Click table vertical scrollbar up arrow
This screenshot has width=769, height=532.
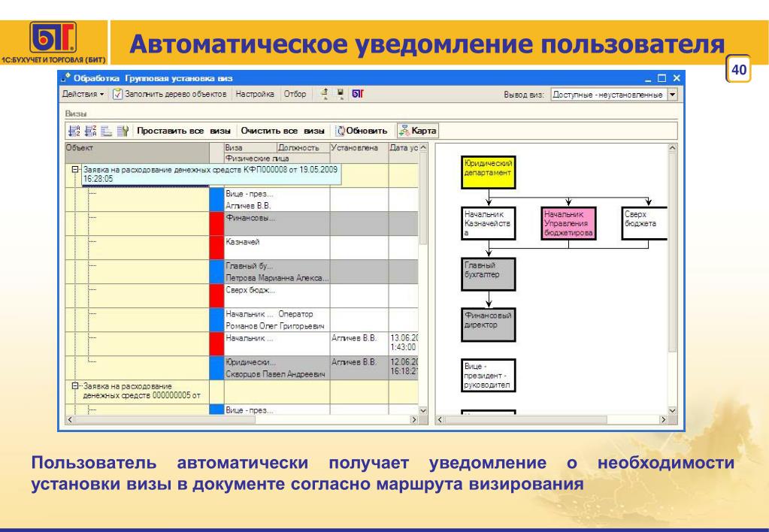click(x=423, y=147)
